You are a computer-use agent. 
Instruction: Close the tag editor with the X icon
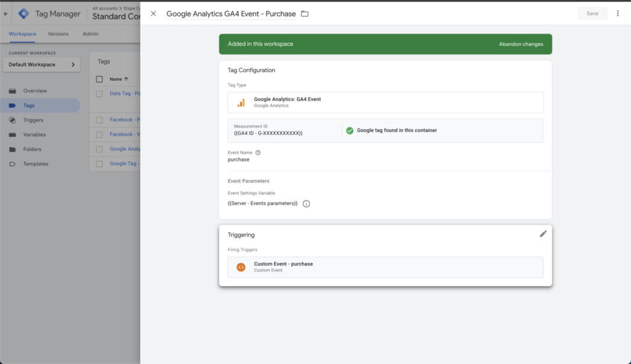click(153, 14)
